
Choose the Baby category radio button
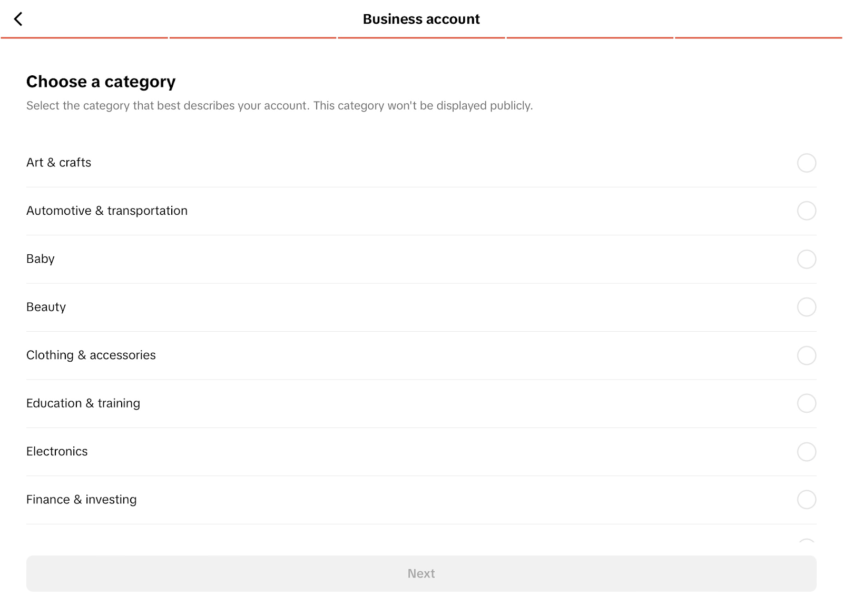click(806, 259)
